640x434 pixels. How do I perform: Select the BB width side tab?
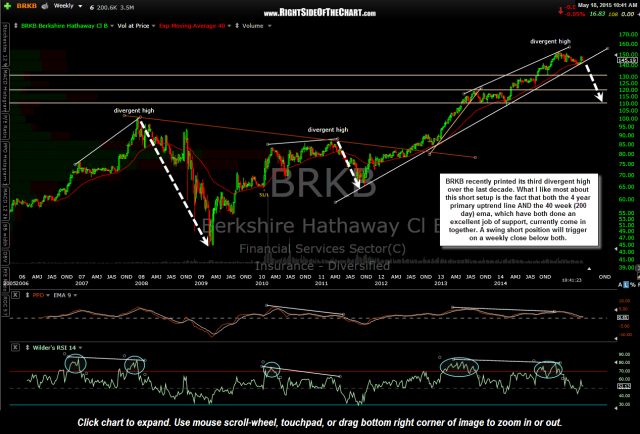point(5,235)
